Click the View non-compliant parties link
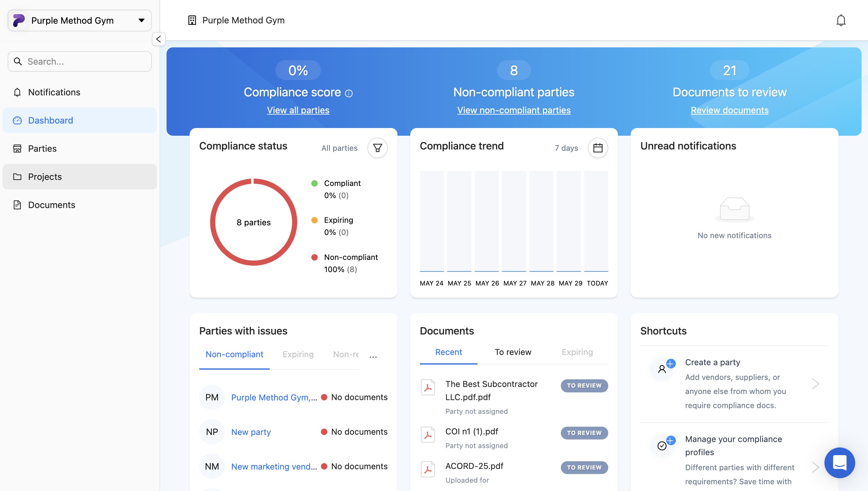This screenshot has height=491, width=868. pos(513,110)
